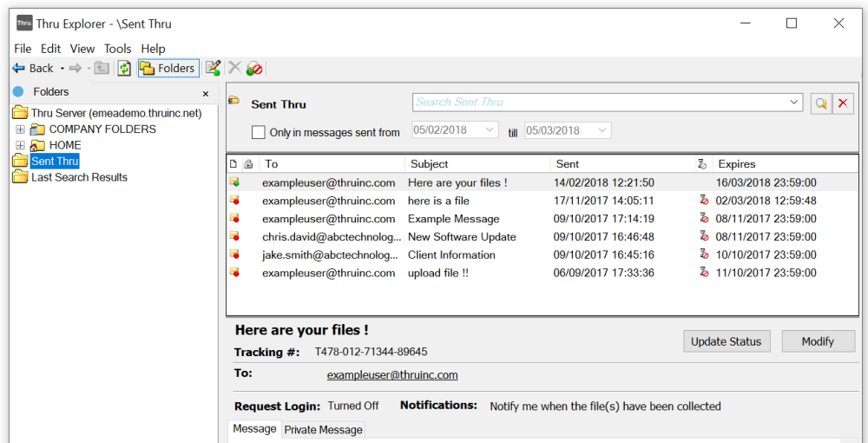Sort by the To column header
The height and width of the screenshot is (443, 868).
(332, 164)
